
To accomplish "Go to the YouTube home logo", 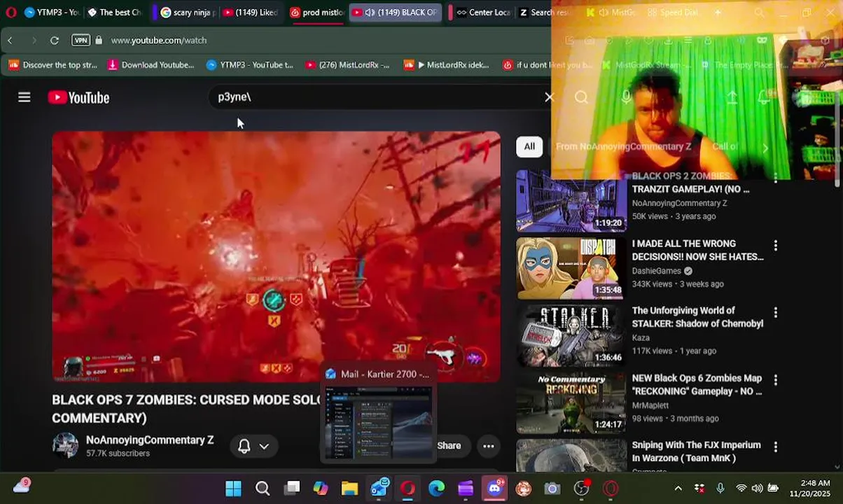I will click(78, 97).
